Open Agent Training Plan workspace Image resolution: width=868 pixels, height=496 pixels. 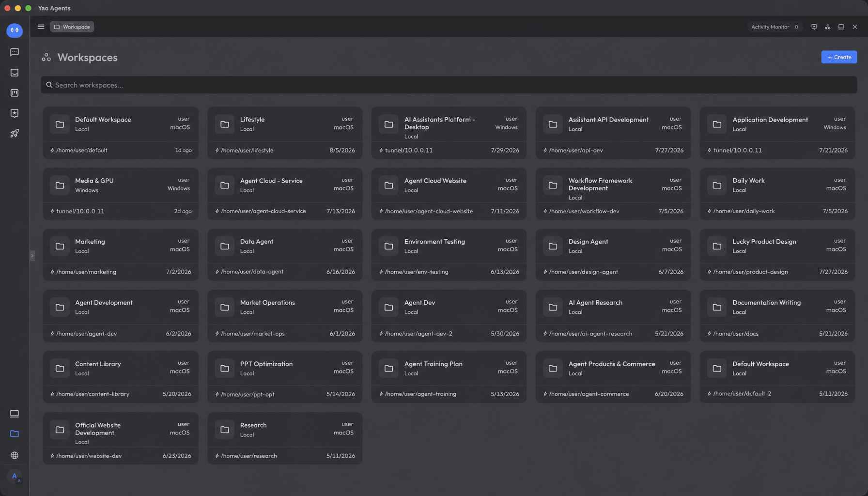click(x=449, y=377)
